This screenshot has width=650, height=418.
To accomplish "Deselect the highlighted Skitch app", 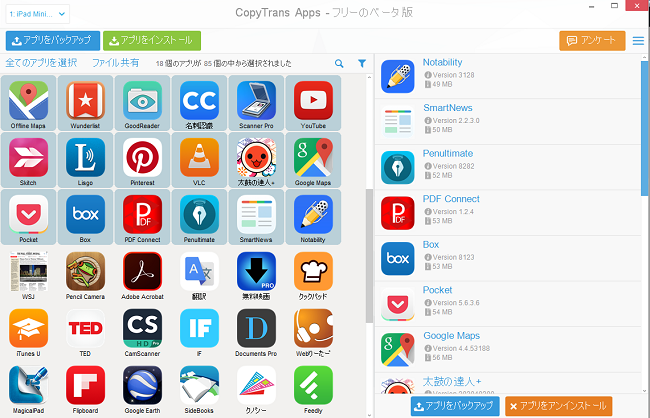I will click(29, 160).
